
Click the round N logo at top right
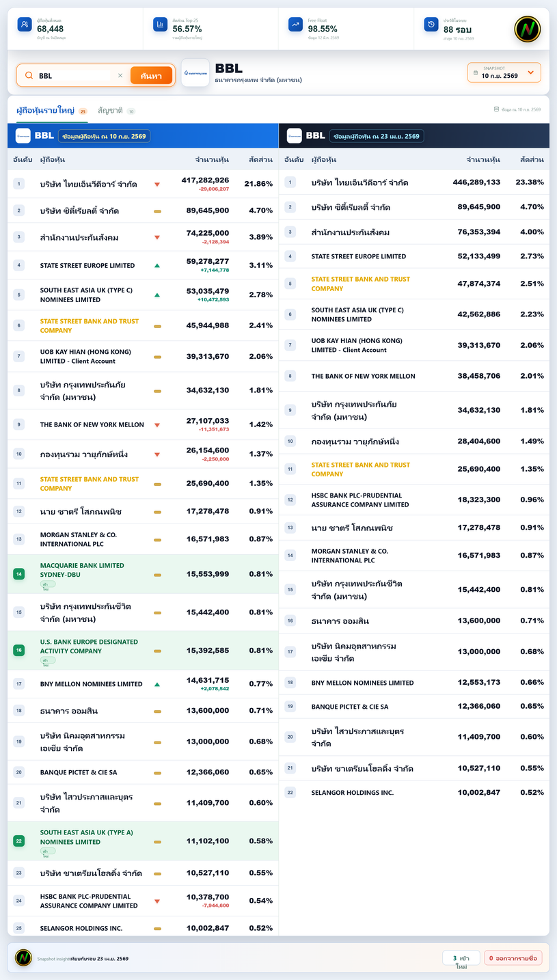coord(527,29)
